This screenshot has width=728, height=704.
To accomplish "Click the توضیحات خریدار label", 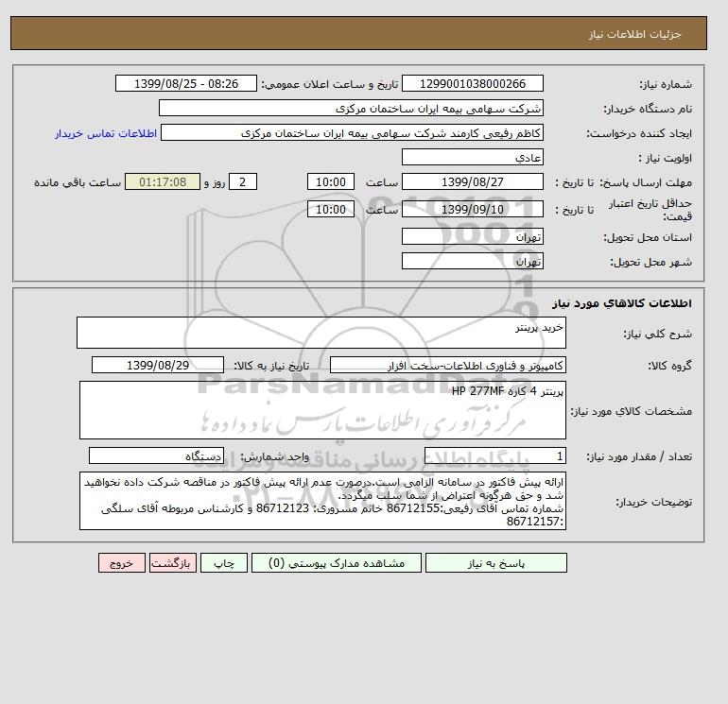I will 653,502.
